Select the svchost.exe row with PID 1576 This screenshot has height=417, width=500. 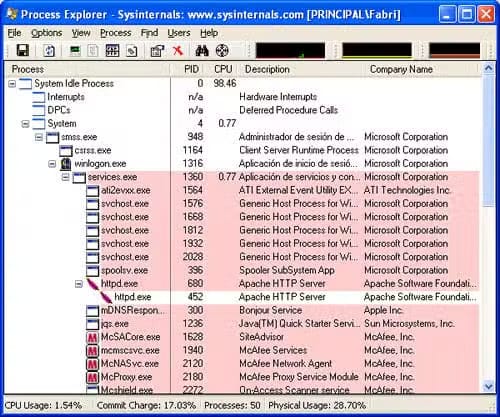[243, 204]
